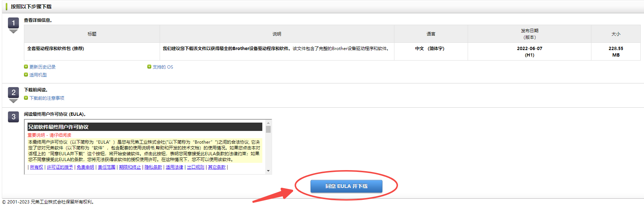
Task: Click green plus icon beside 下载前的注意事项
Action: pos(26,98)
